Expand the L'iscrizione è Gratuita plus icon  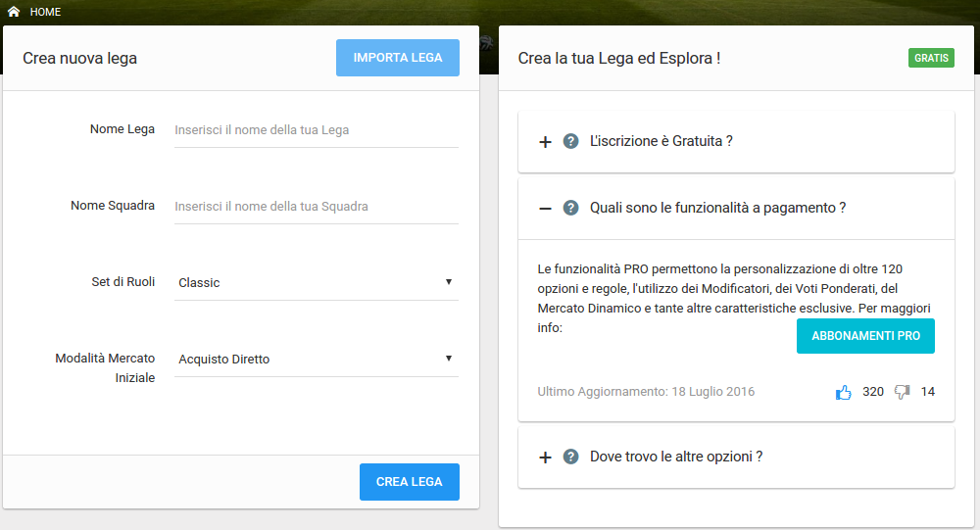tap(546, 142)
